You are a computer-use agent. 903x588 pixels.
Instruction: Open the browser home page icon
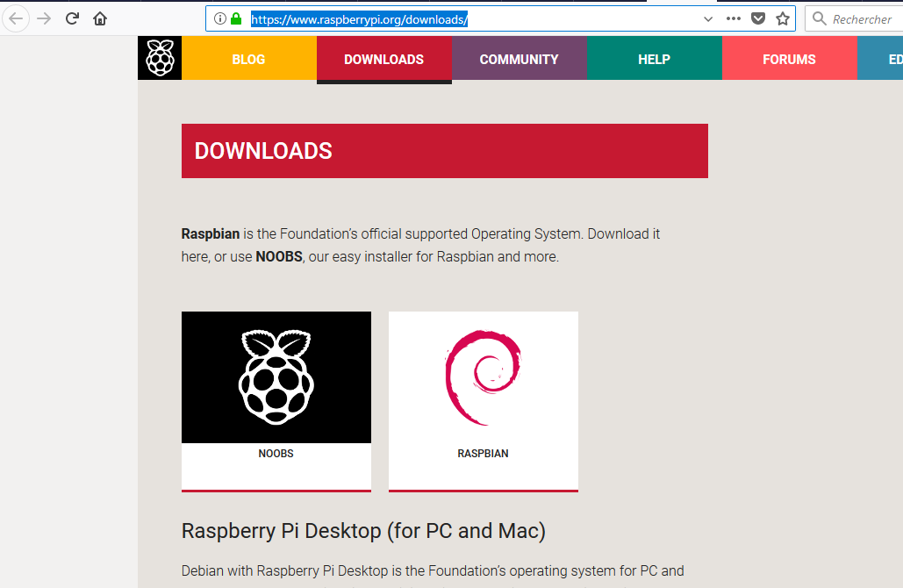(x=100, y=19)
